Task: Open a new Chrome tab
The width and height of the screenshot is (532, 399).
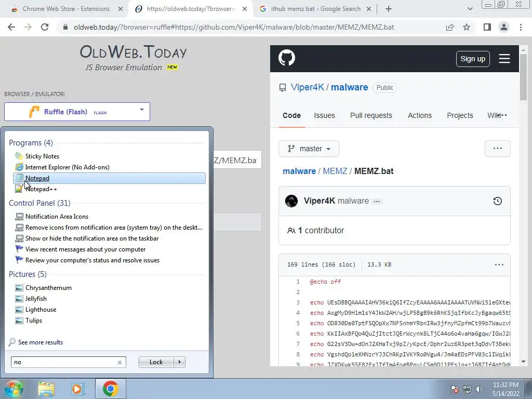Action: click(x=389, y=9)
